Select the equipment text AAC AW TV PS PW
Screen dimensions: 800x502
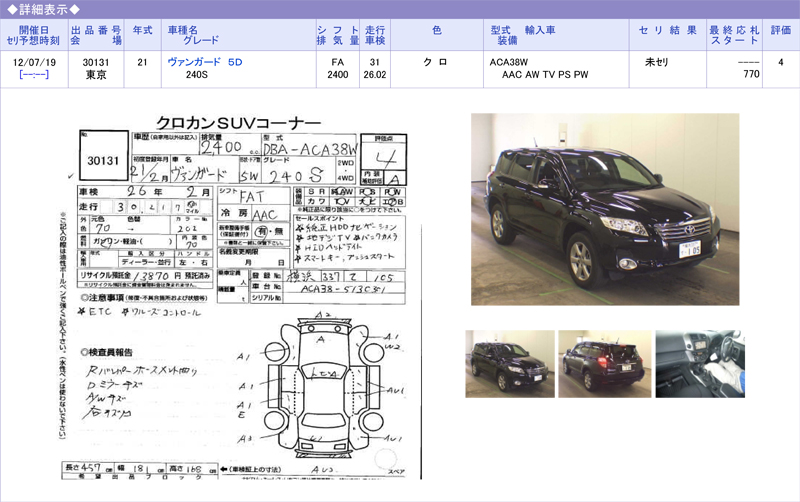click(x=545, y=74)
